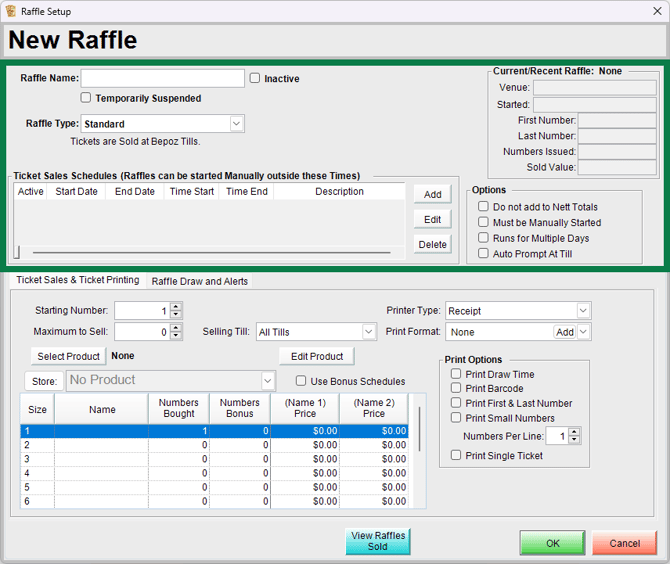Screen dimensions: 670x564
Task: Select Ticket Sales & Ticket Printing tab
Action: [77, 281]
